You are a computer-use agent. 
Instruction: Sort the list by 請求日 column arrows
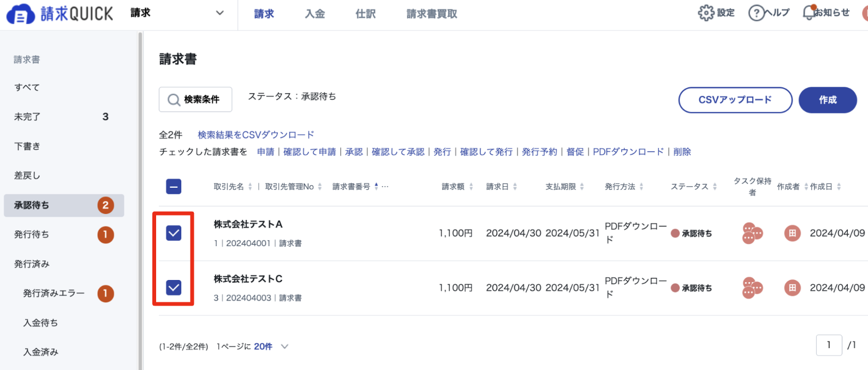(515, 187)
